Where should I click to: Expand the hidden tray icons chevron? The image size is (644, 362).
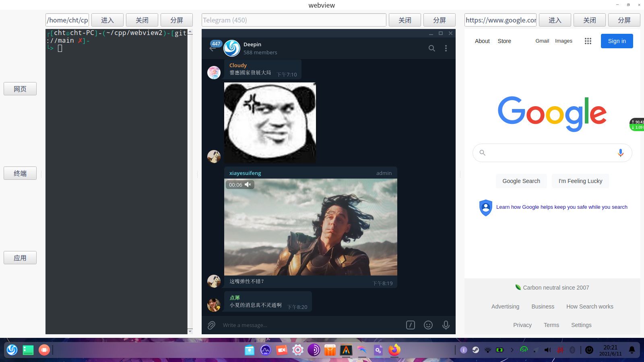point(512,350)
